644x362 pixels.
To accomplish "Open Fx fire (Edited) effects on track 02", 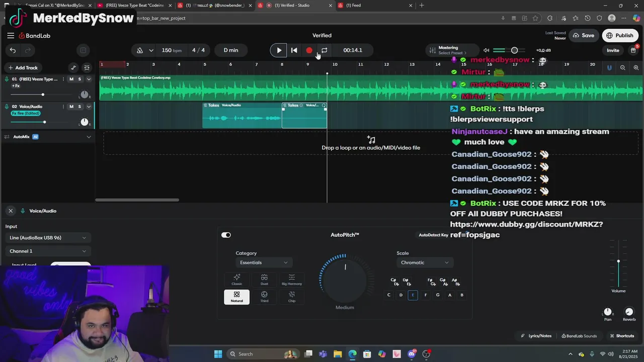I will [x=26, y=113].
